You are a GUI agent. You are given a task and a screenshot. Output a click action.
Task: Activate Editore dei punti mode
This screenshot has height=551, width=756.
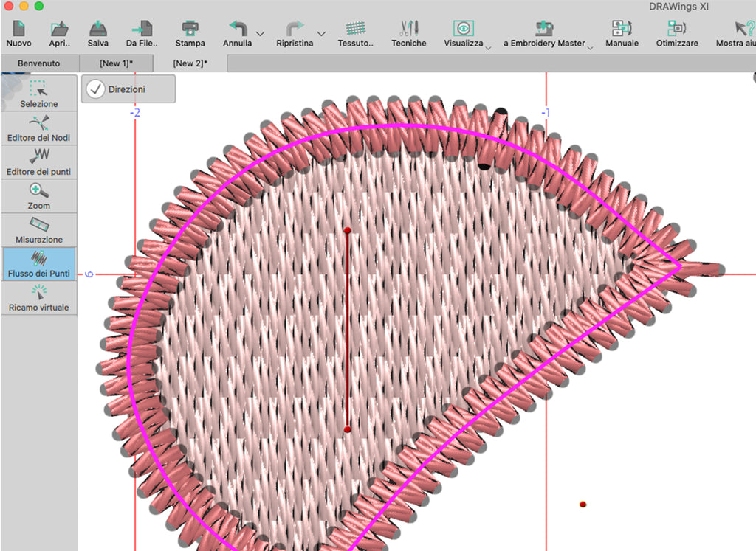pos(39,161)
